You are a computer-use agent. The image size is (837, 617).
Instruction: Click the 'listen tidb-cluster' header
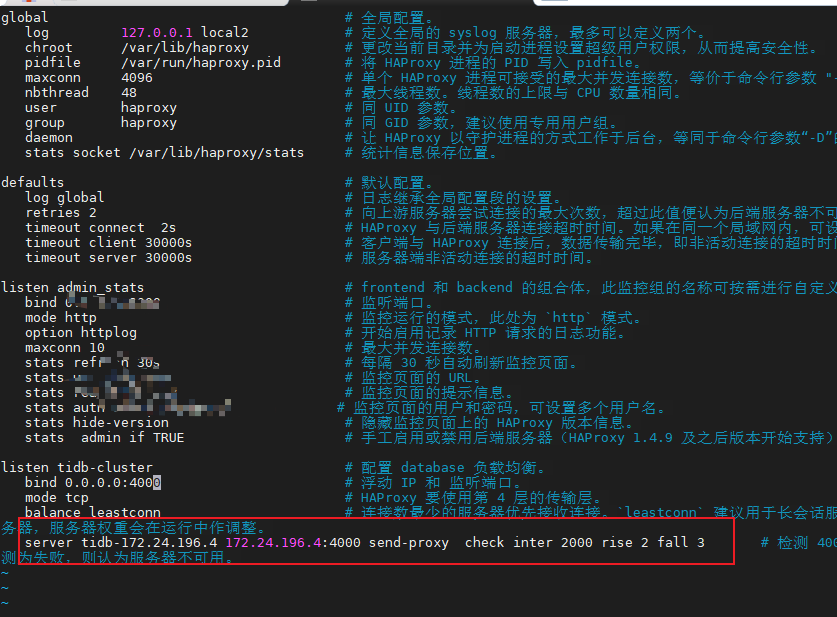pyautogui.click(x=77, y=468)
